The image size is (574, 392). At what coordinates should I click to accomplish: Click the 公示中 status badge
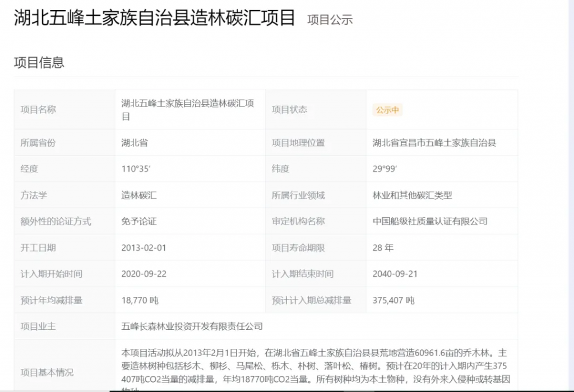[387, 110]
